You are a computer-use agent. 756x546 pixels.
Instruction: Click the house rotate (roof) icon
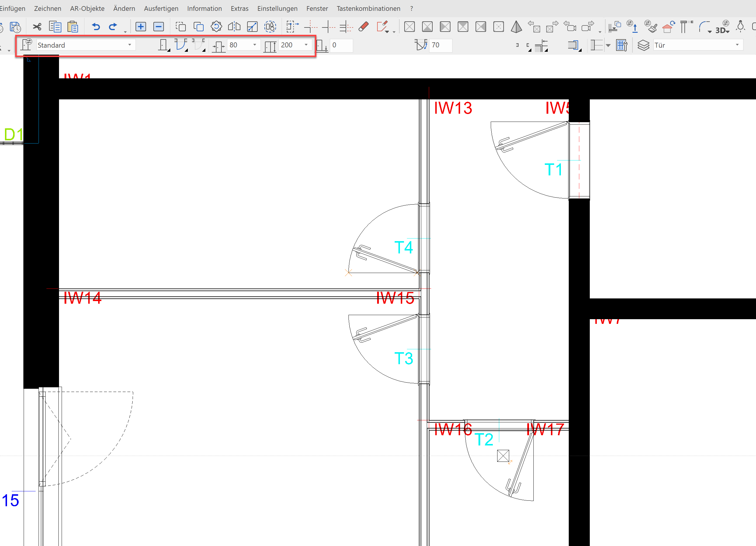click(669, 27)
